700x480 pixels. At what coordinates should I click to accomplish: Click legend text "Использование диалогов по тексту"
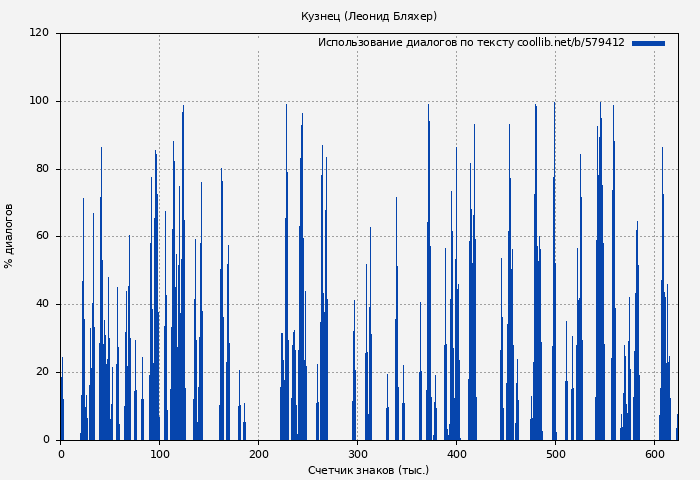click(415, 43)
